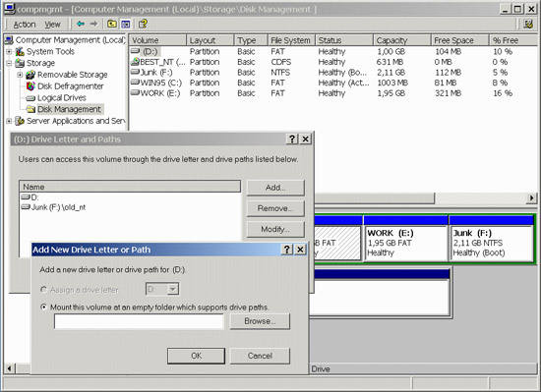
Task: Click 1003 MB capacity in WIN95 row
Action: click(x=392, y=83)
